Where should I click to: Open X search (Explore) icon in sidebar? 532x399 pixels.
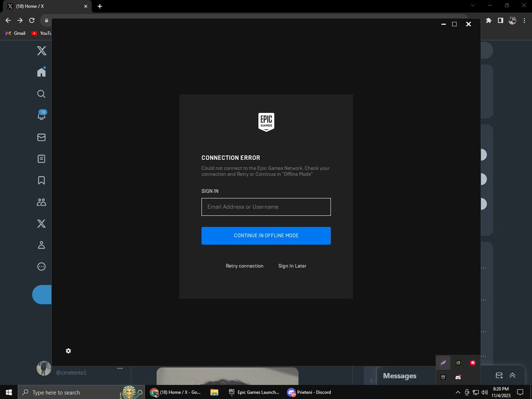(x=41, y=94)
